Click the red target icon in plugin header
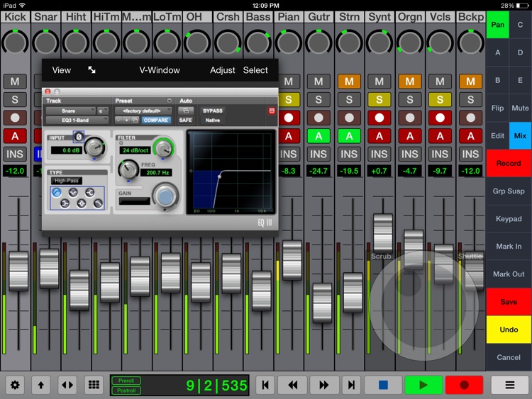The image size is (532, 399). 272,111
